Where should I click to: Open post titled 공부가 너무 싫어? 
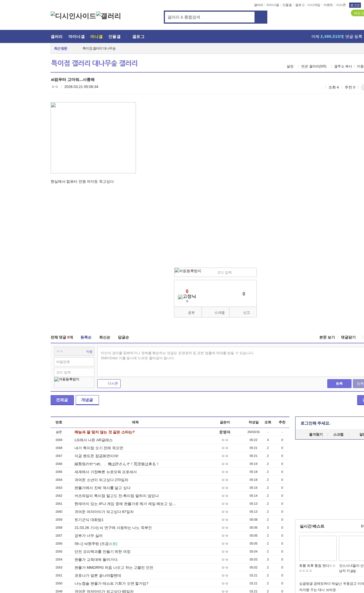point(88,535)
